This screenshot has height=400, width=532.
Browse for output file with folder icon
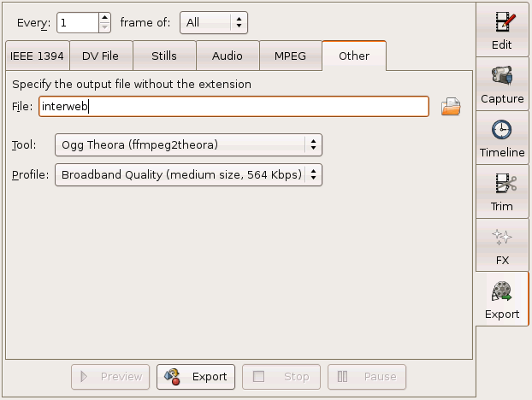pyautogui.click(x=451, y=107)
